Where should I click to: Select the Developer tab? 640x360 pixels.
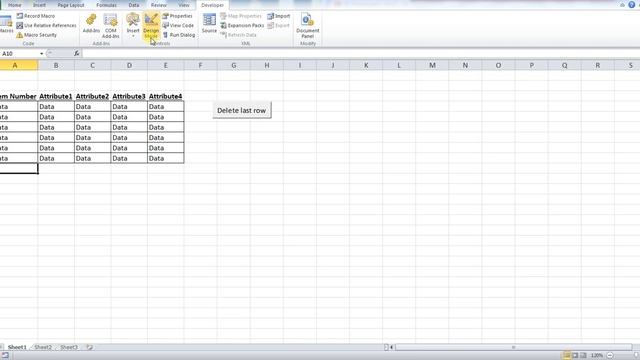coord(212,5)
